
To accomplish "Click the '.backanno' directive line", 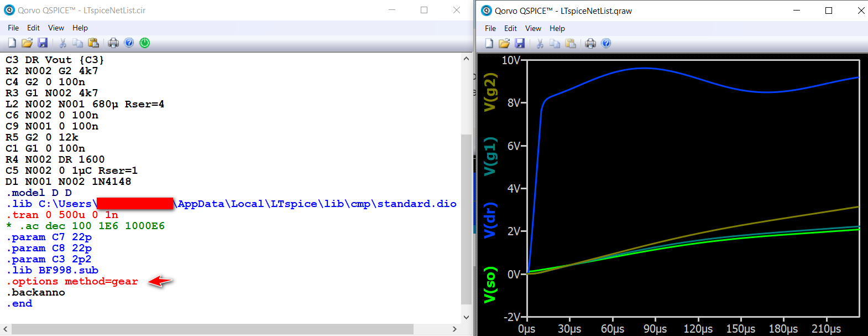I will click(36, 292).
